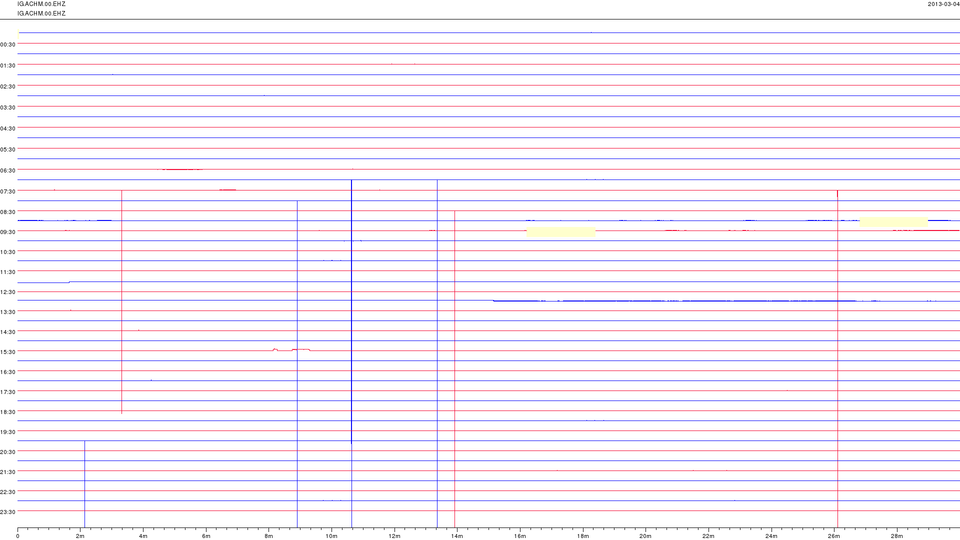Screen dimensions: 960x540
Task: Click the 16:30 time row label
Action: 7,372
